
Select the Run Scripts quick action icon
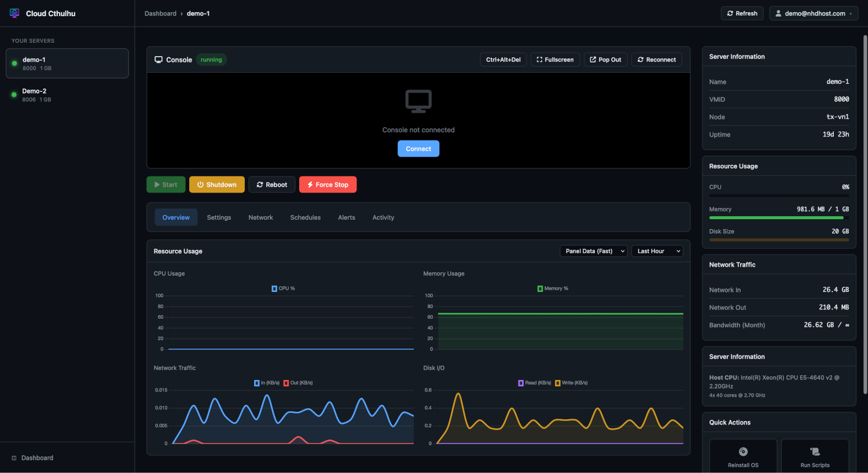tap(815, 452)
